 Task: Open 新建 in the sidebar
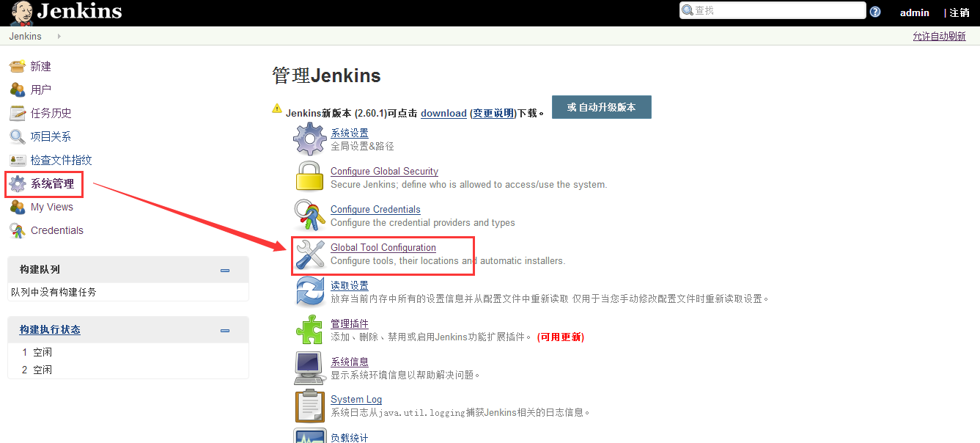coord(40,66)
